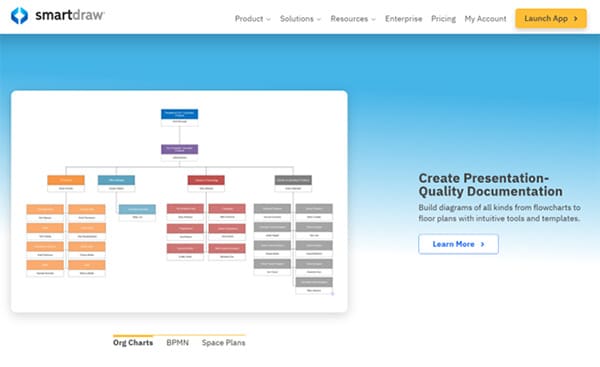Switch to the BPMN tab
The height and width of the screenshot is (367, 600).
point(177,343)
